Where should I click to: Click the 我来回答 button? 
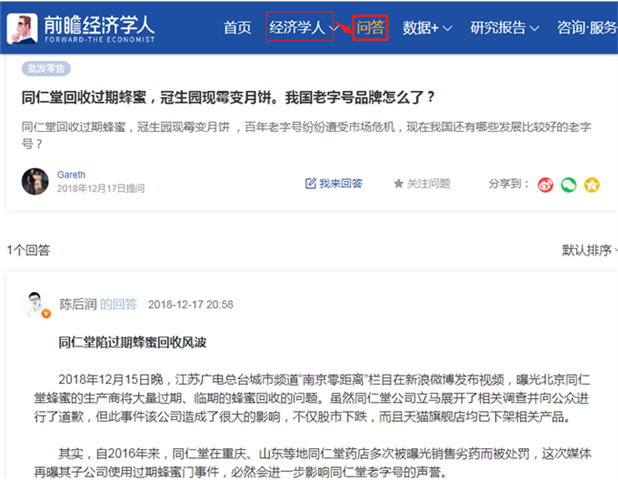click(334, 184)
